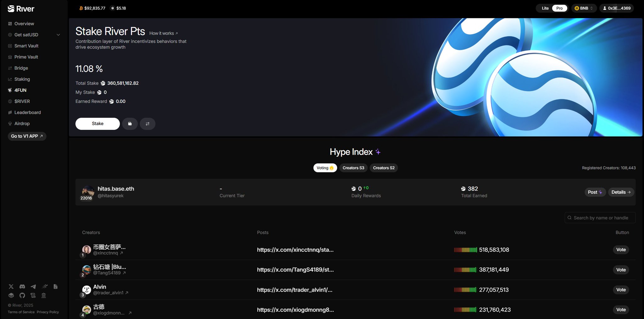644x319 pixels.
Task: Open the x.com/trader_alvin1 post link
Action: tap(295, 290)
